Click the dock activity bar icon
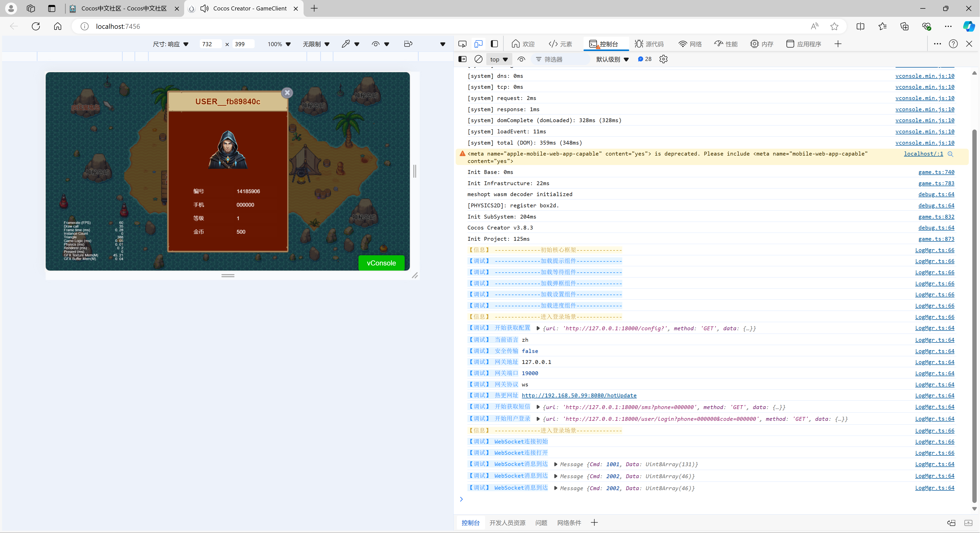 (494, 44)
